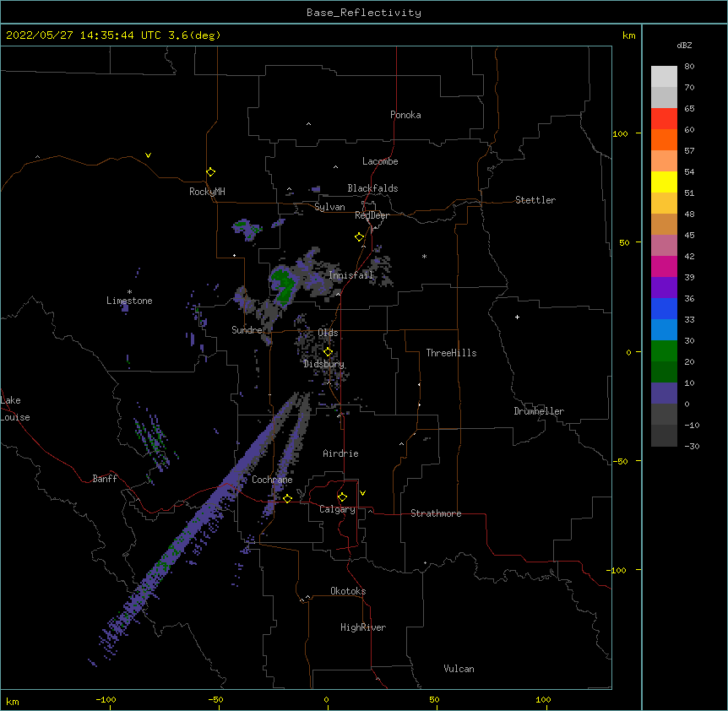Click the Didsbury town label
The image size is (728, 711).
coord(324,364)
